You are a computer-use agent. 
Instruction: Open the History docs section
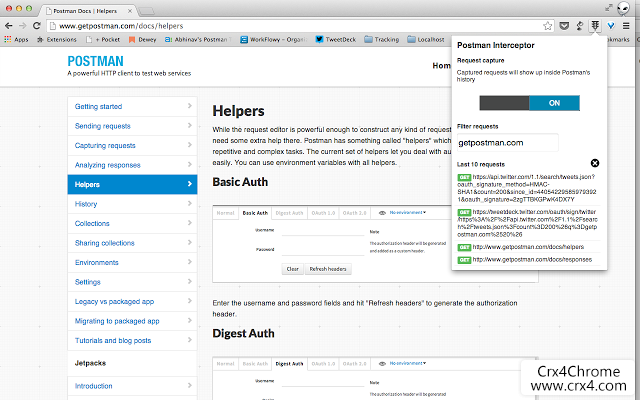[x=132, y=204]
